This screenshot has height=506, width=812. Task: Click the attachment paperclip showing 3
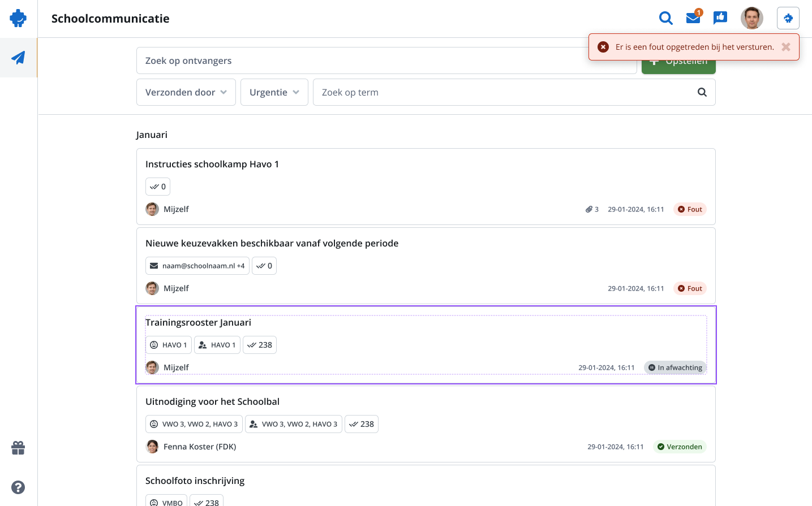592,209
